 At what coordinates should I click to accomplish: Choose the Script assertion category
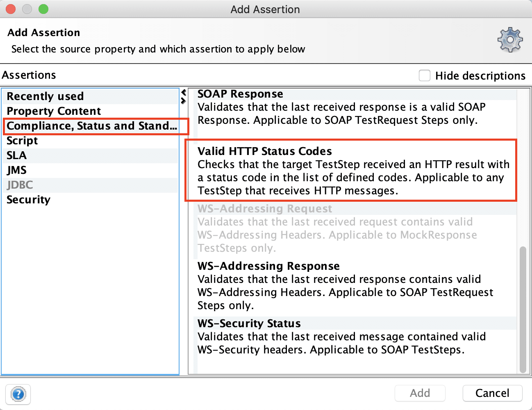click(22, 141)
